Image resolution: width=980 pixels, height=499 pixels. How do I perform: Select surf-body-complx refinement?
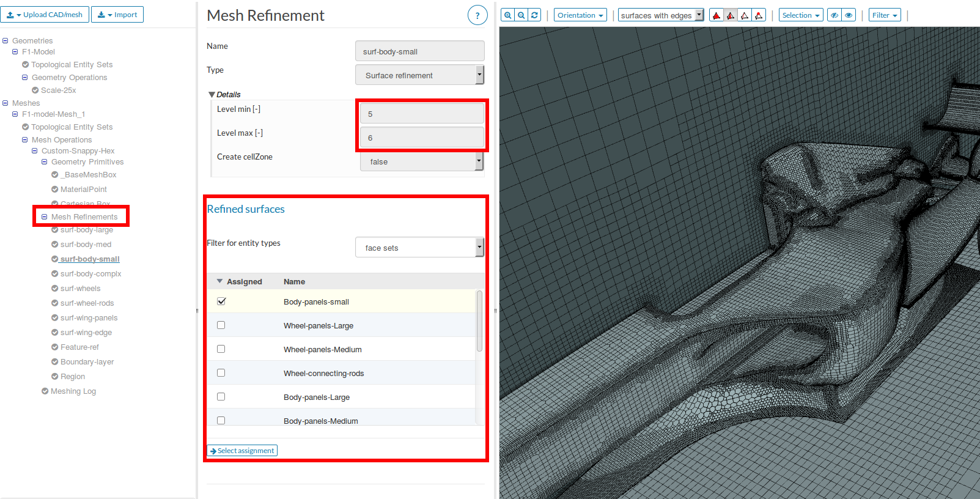click(x=90, y=274)
